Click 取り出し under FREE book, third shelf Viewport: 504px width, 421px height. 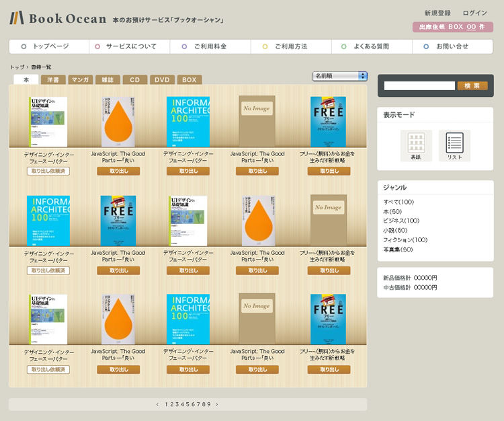[329, 369]
